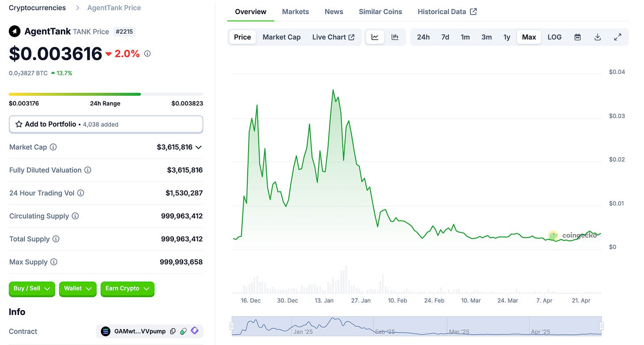Screen dimensions: 644x345
Task: Click Fully Diluted Valuation info icon
Action: (x=88, y=170)
